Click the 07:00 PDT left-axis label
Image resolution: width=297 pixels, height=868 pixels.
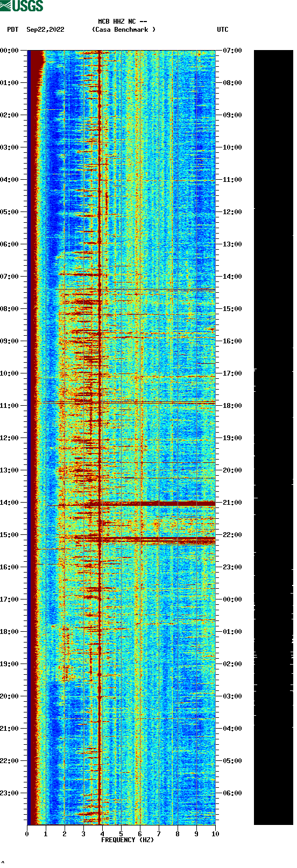(10, 277)
